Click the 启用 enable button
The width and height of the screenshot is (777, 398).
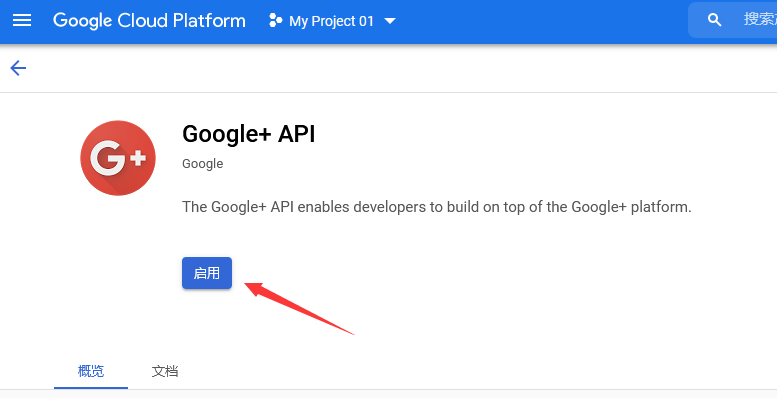tap(207, 273)
